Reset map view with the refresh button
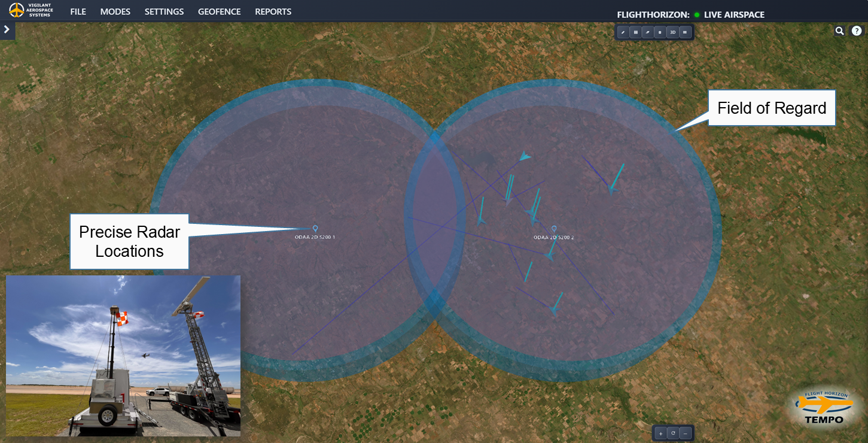 pos(673,433)
